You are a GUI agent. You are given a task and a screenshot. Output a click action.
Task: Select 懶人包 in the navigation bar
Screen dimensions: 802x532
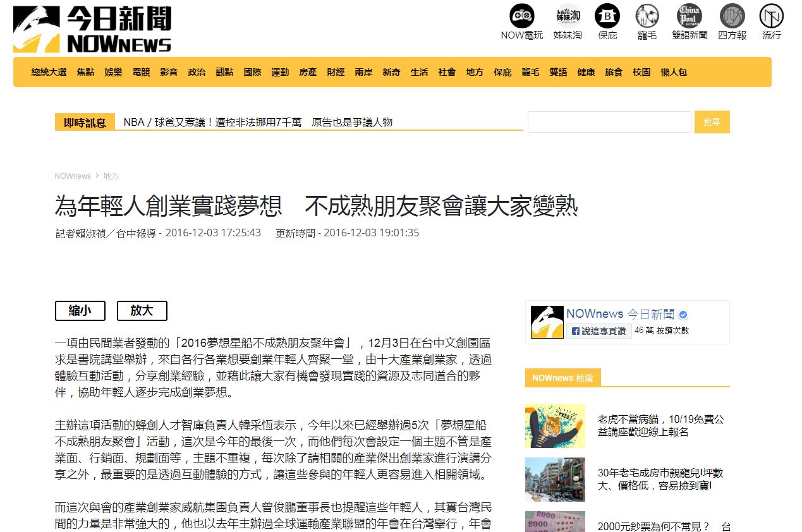(x=674, y=72)
